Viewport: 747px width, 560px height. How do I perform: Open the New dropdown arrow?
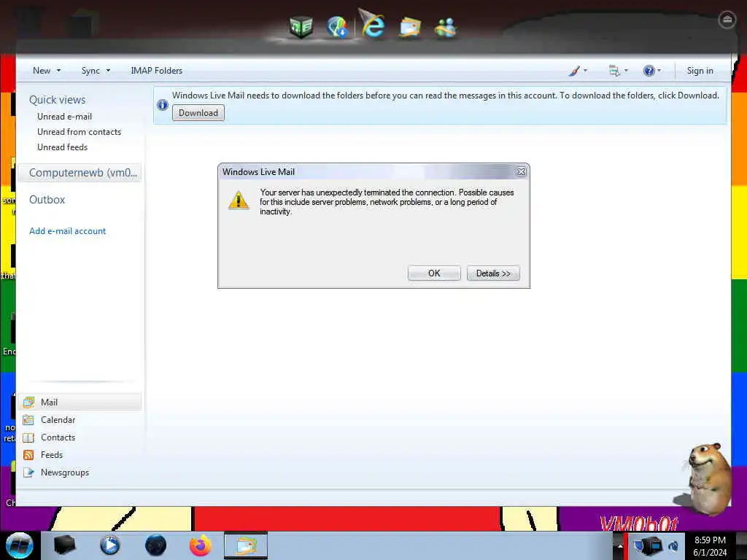tap(58, 71)
